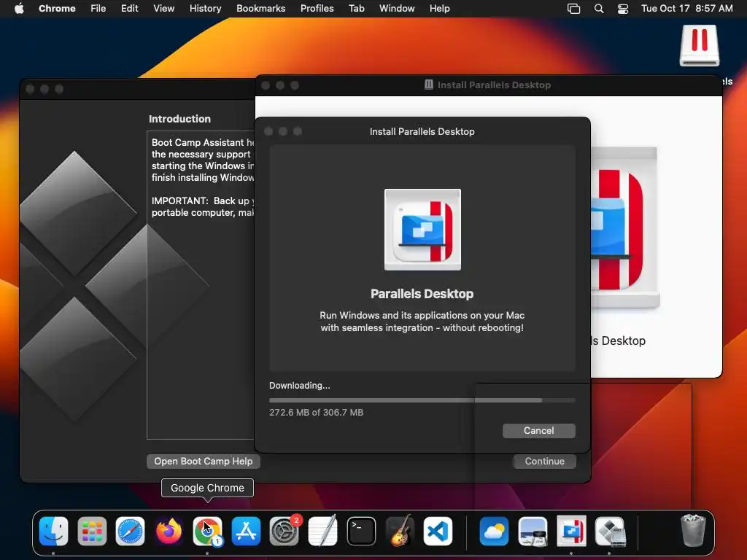Image resolution: width=747 pixels, height=560 pixels.
Task: Click "272.6 MB of 306.7 MB" text
Action: click(317, 413)
